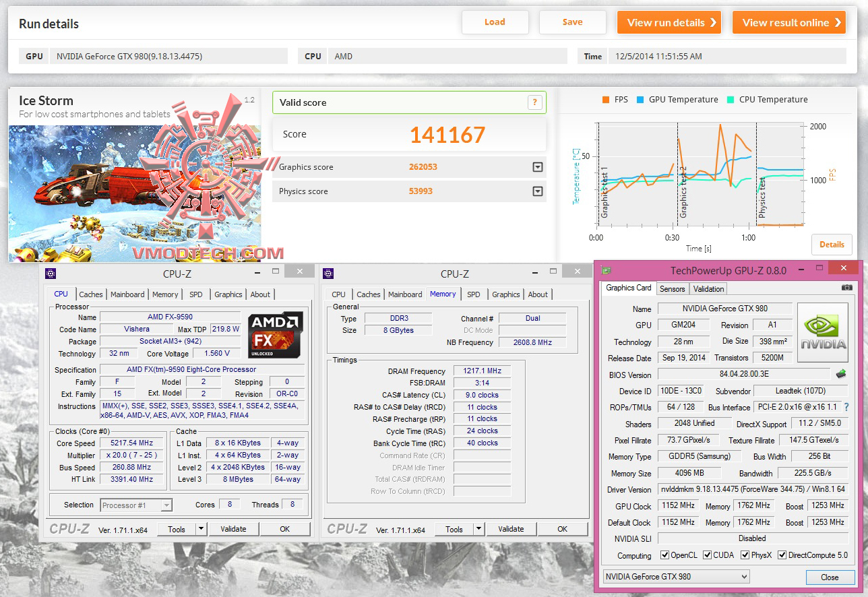The width and height of the screenshot is (868, 597).
Task: Open About tab in CPU-Z CPU window
Action: (x=260, y=294)
